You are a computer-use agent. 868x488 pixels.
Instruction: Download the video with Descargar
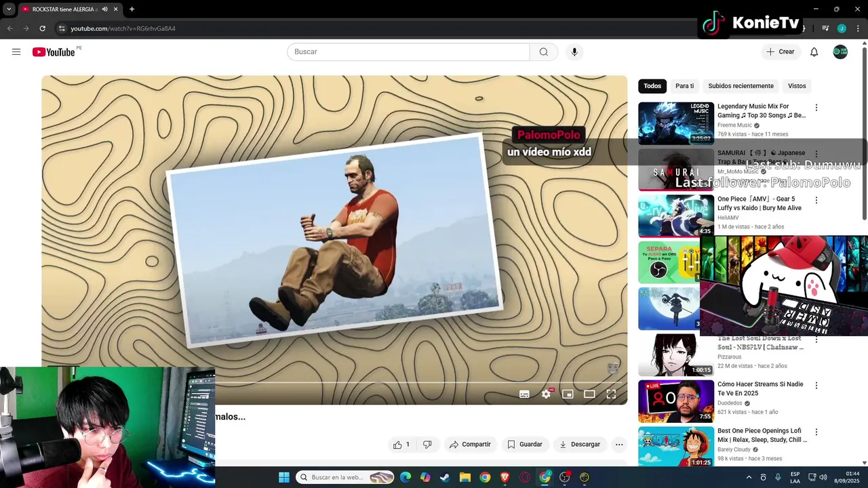click(x=580, y=445)
